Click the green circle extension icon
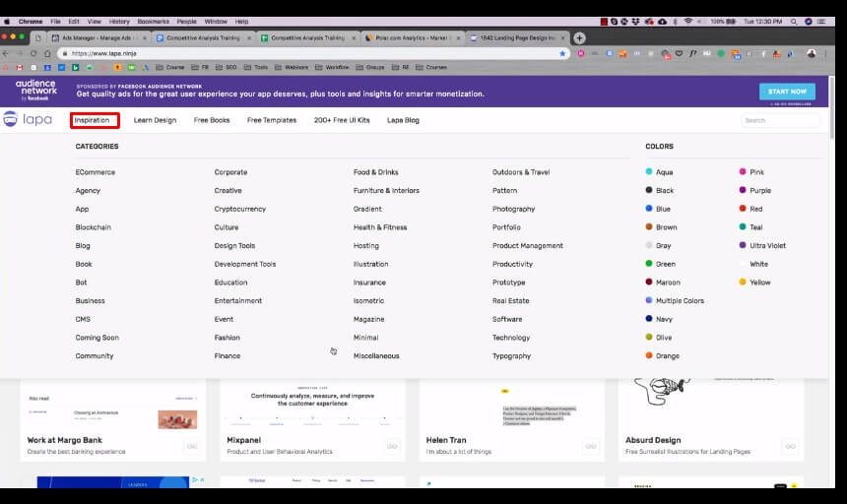Image resolution: width=847 pixels, height=504 pixels. click(x=721, y=53)
